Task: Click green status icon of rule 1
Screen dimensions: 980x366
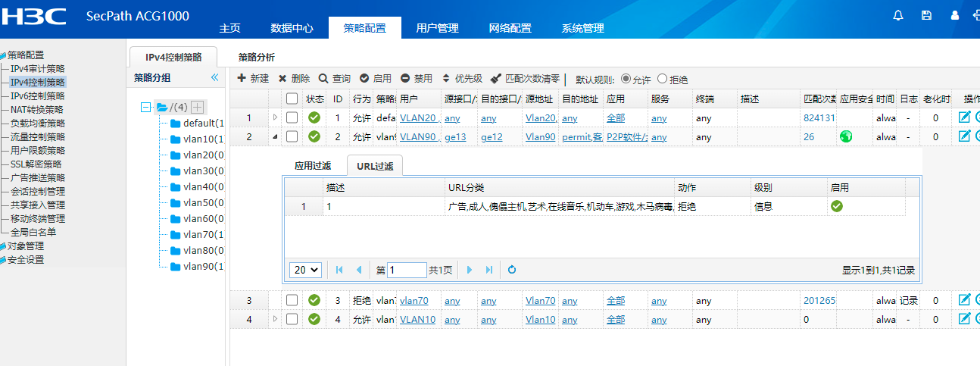Action: click(314, 117)
